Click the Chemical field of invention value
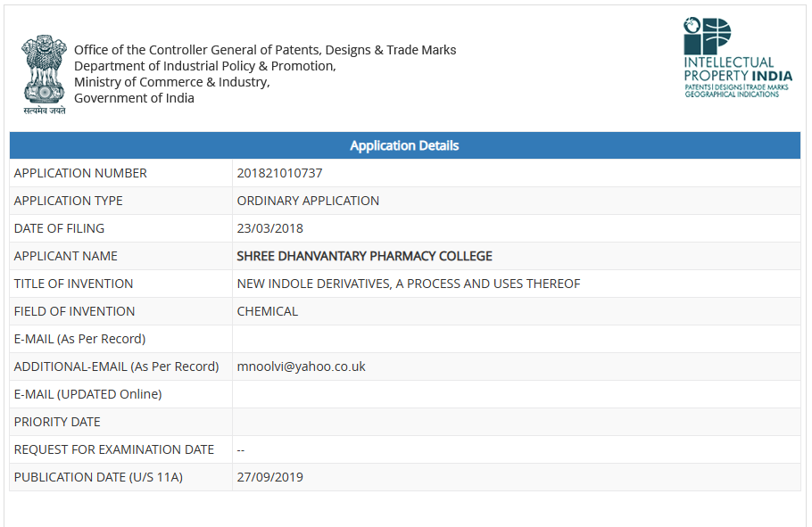The height and width of the screenshot is (527, 812). (x=267, y=311)
